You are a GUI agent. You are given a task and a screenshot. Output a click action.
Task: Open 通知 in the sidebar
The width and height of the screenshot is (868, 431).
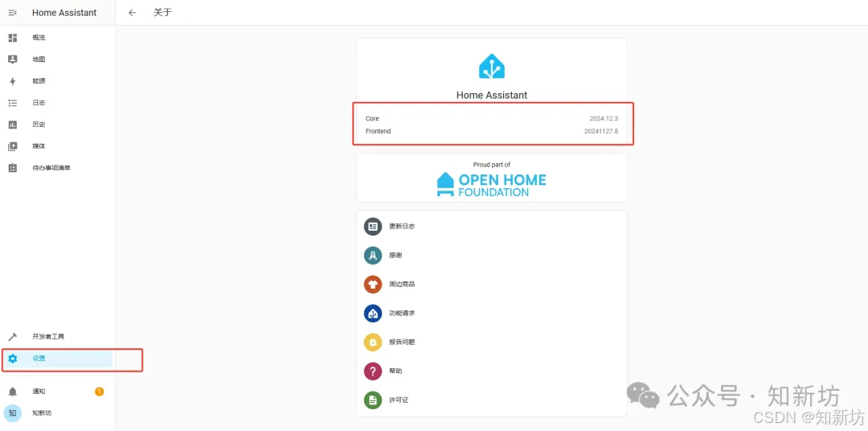coord(58,392)
